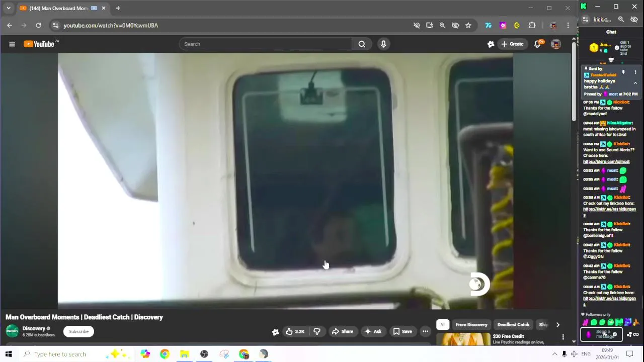Click the Windows Start button

[x=9, y=354]
